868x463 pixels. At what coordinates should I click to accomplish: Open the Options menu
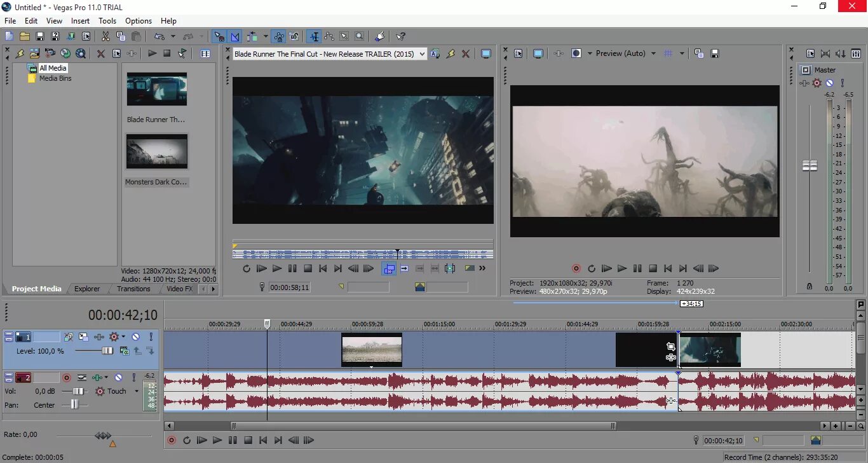[x=139, y=20]
